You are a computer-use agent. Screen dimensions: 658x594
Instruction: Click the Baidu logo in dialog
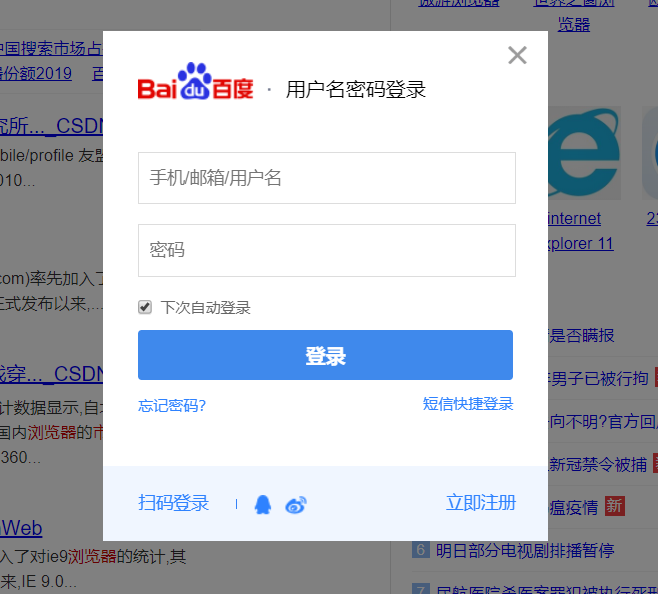coord(196,81)
